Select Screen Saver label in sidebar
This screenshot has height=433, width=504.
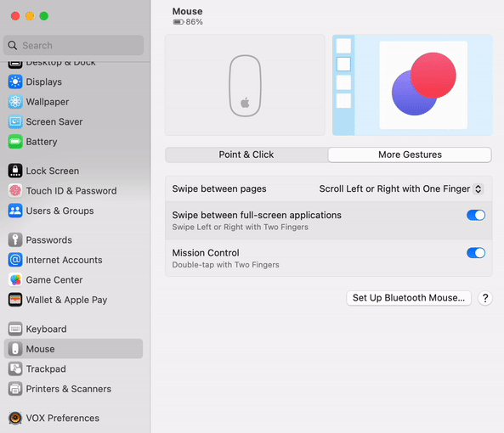(x=54, y=121)
